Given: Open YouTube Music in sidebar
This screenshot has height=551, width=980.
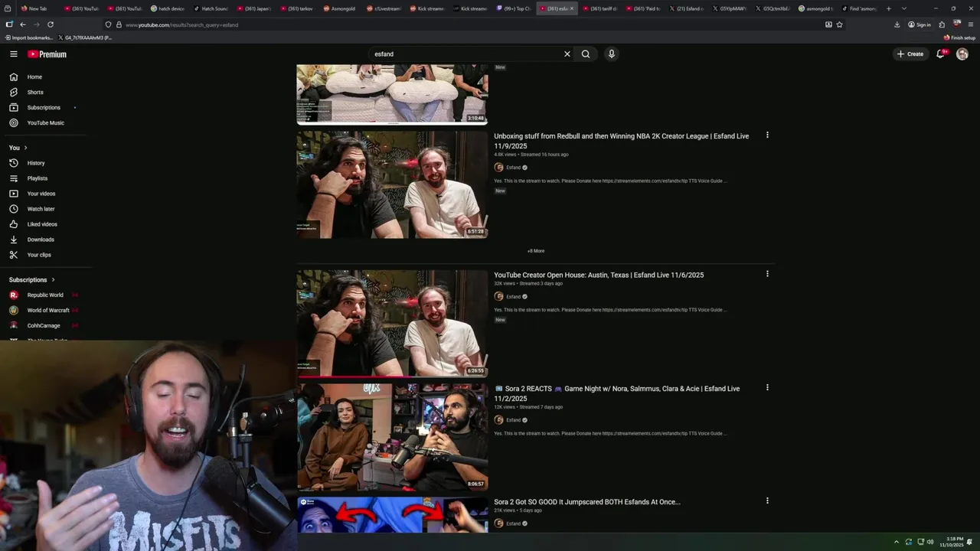Looking at the screenshot, I should click(46, 123).
